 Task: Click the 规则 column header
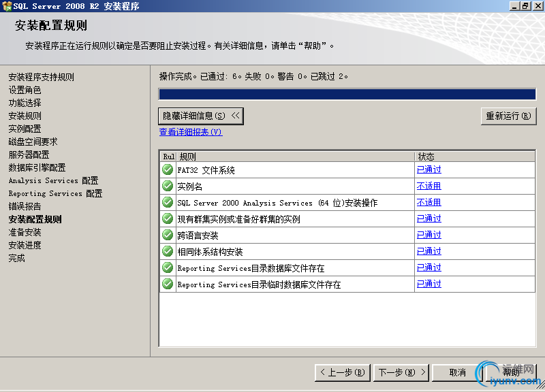click(x=296, y=157)
